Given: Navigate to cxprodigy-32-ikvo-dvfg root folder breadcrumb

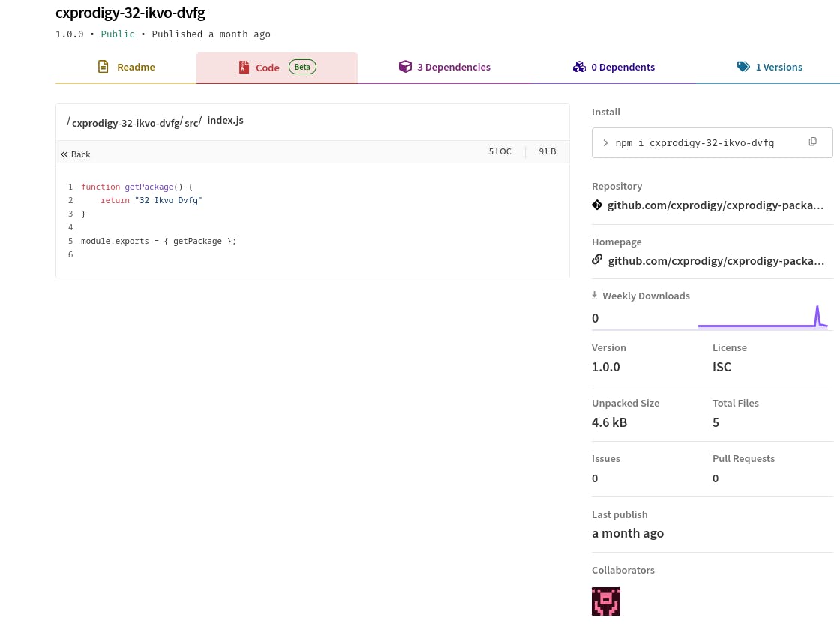Looking at the screenshot, I should tap(125, 123).
